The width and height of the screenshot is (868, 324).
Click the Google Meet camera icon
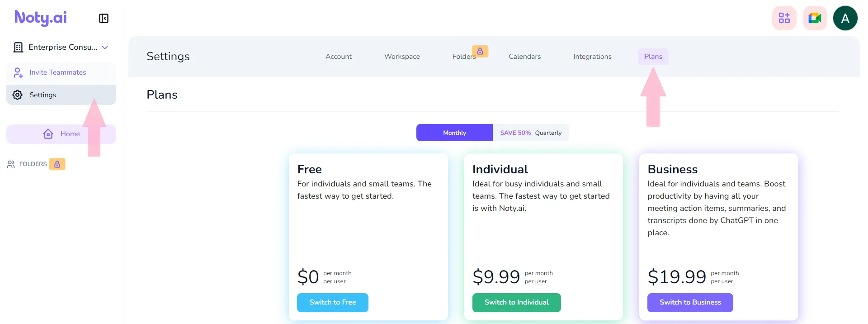click(x=815, y=18)
